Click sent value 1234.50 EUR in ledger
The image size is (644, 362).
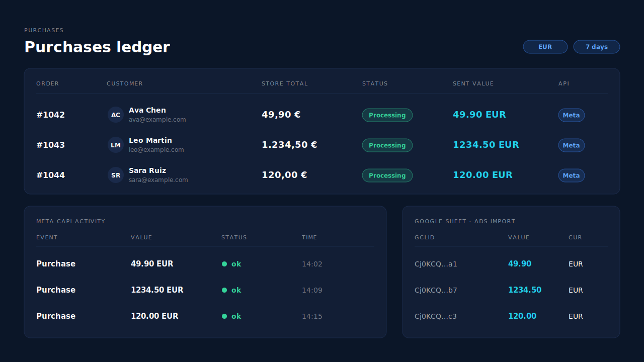(486, 145)
